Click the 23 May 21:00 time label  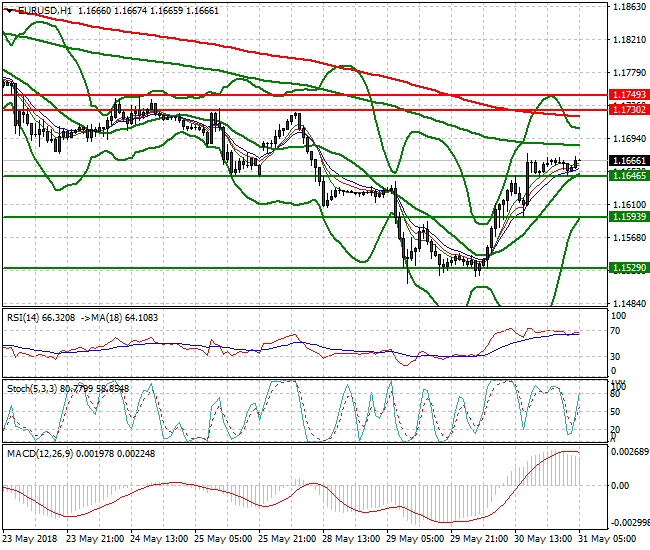95,539
